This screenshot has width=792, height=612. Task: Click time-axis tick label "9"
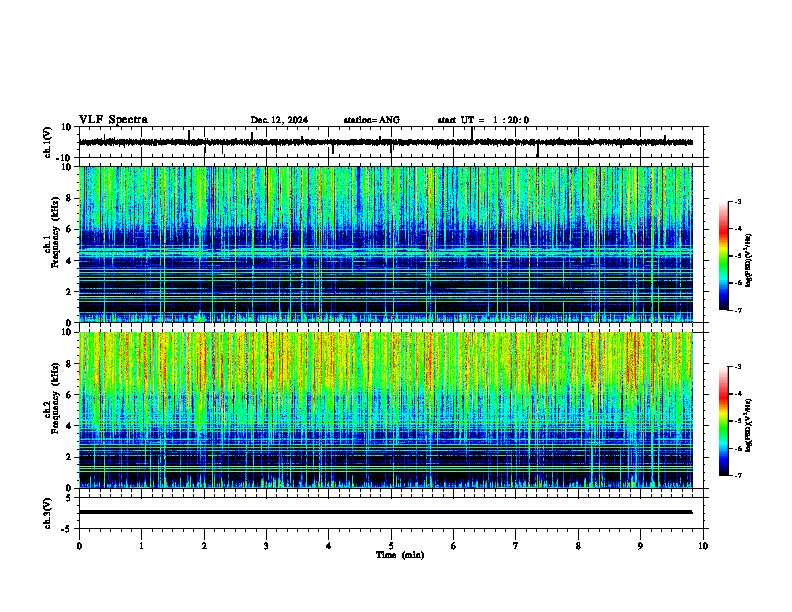pyautogui.click(x=640, y=546)
